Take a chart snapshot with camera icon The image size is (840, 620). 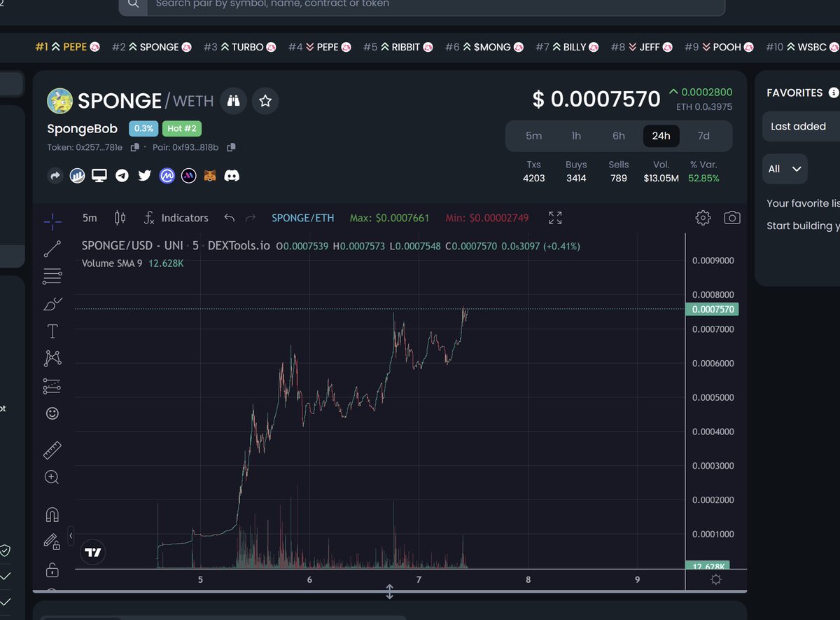[731, 218]
